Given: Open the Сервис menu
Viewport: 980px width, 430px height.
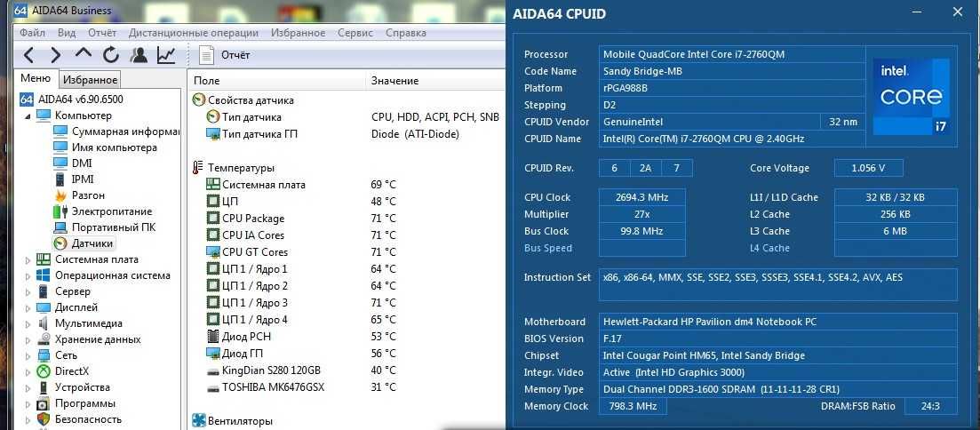Looking at the screenshot, I should (355, 33).
